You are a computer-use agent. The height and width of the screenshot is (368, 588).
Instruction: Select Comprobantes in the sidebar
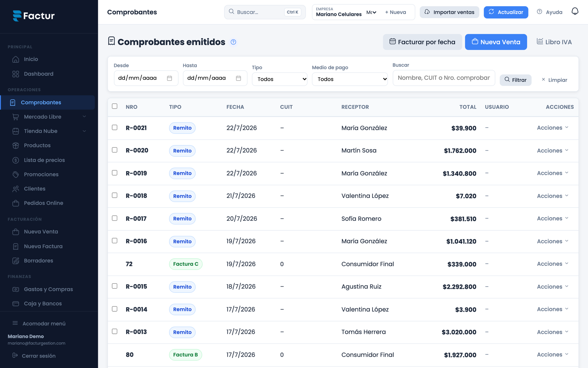click(x=48, y=102)
